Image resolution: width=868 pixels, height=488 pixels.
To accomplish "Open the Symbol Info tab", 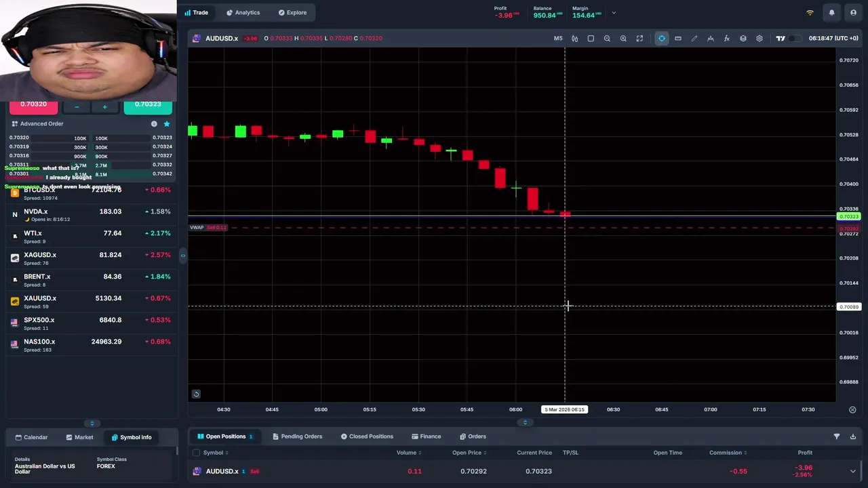I will coord(132,437).
